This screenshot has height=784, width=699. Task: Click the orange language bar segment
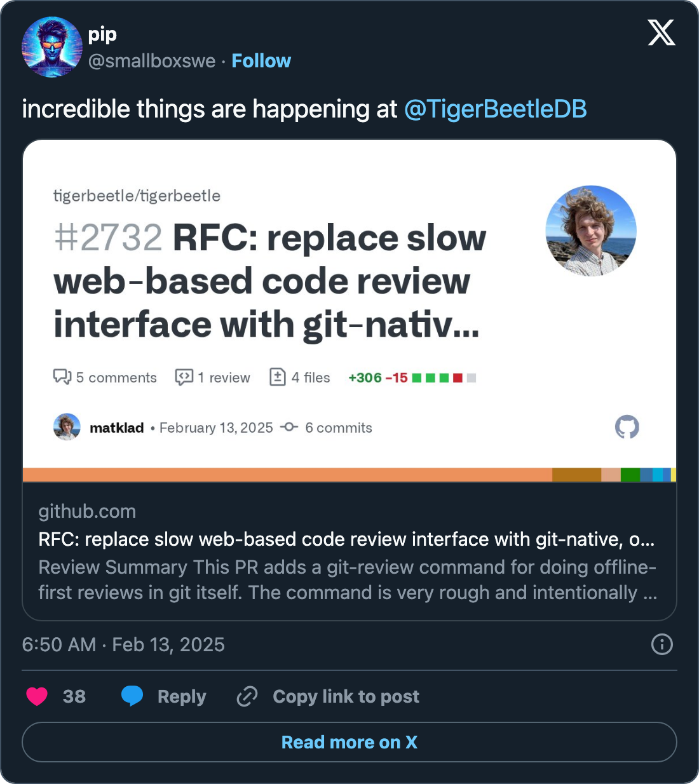(286, 475)
